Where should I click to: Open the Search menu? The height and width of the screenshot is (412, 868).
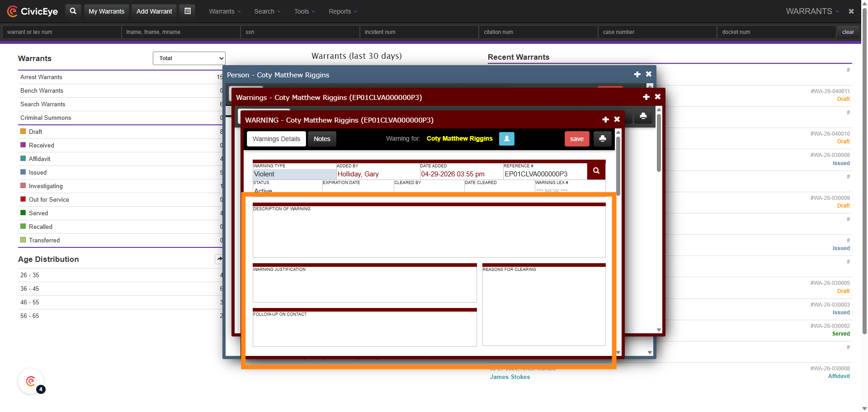pyautogui.click(x=267, y=11)
